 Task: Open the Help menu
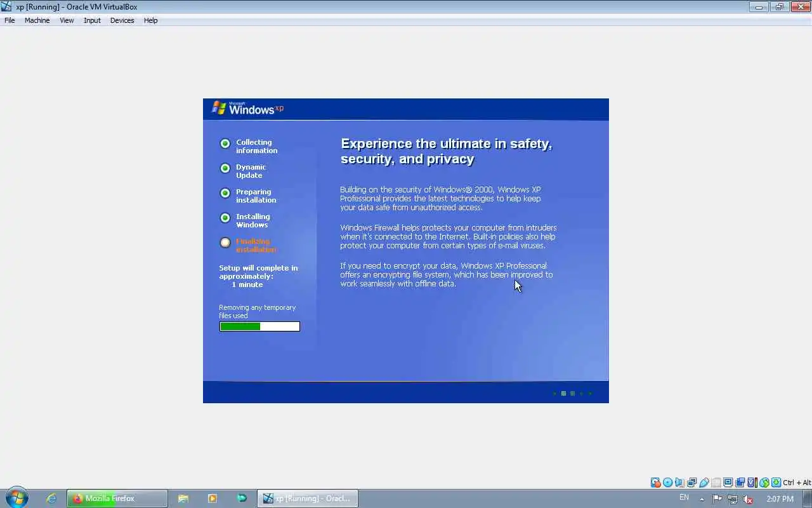pyautogui.click(x=150, y=20)
